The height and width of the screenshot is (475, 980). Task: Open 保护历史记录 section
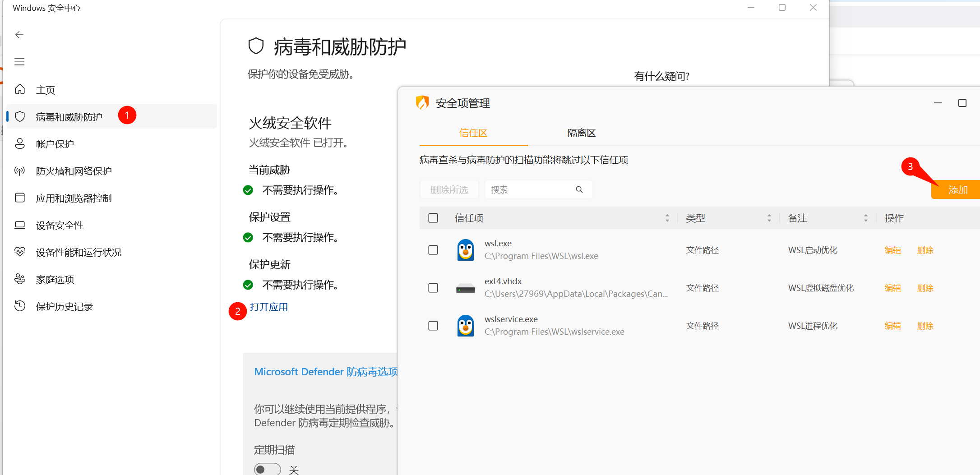tap(112, 306)
